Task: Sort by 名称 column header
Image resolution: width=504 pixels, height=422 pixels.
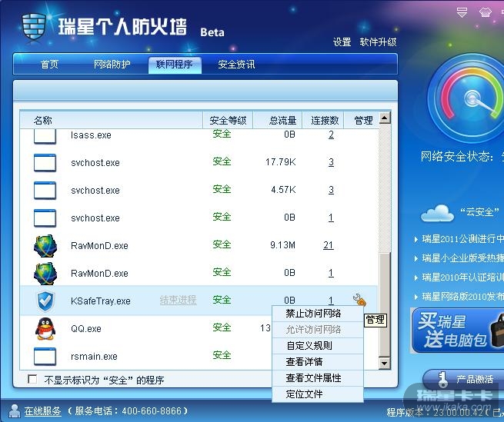Action: pyautogui.click(x=112, y=121)
